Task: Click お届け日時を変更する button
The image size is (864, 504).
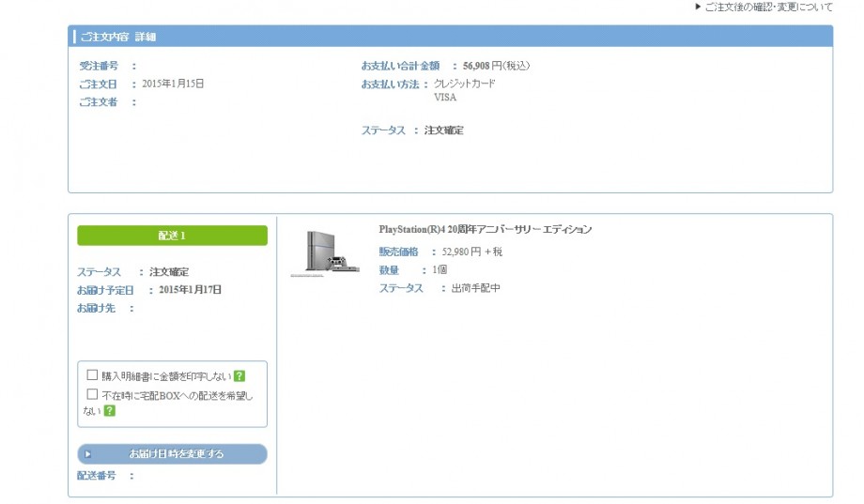Action: (x=172, y=454)
